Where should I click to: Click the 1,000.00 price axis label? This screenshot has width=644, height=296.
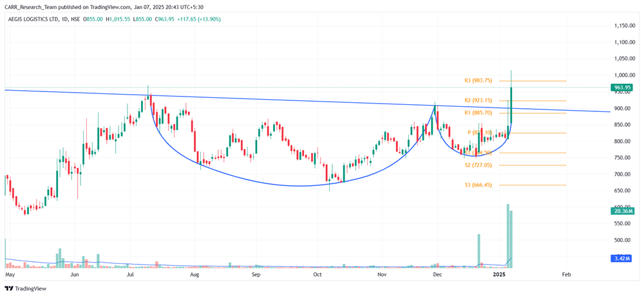[624, 75]
